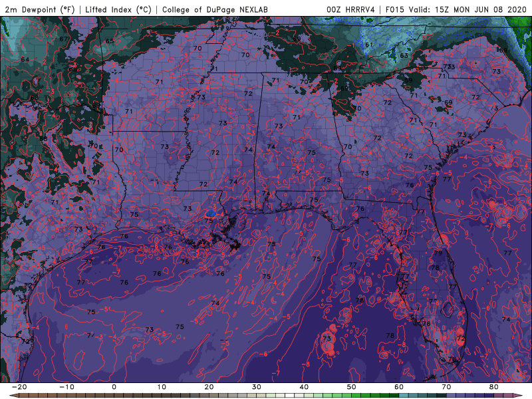Click the "College of DuPage NEXLAB" label
This screenshot has height=399, width=532.
[215, 9]
